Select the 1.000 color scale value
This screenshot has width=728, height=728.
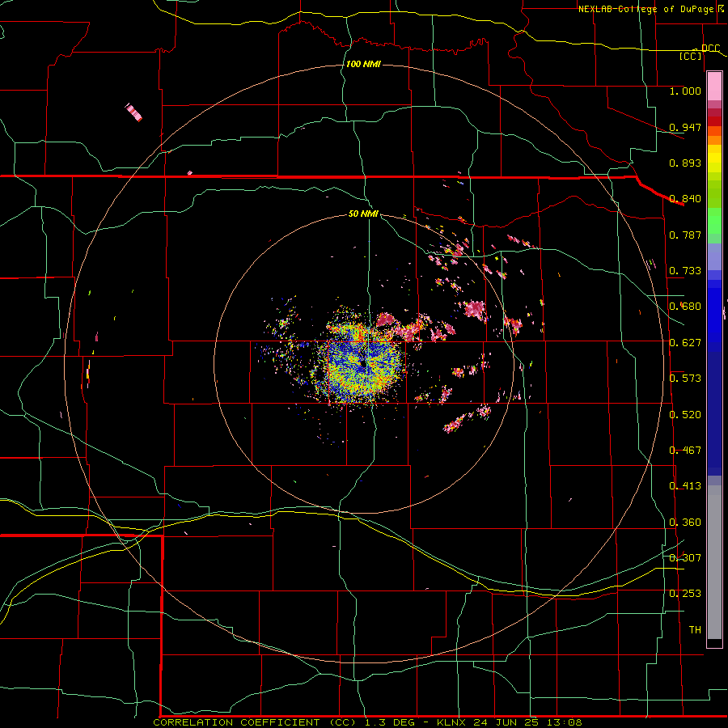pyautogui.click(x=685, y=91)
